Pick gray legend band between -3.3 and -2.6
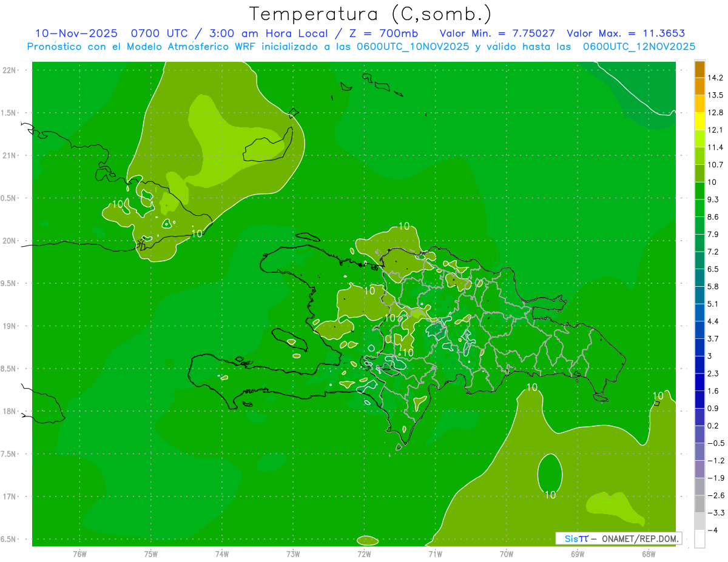This screenshot has height=562, width=728. [x=699, y=504]
